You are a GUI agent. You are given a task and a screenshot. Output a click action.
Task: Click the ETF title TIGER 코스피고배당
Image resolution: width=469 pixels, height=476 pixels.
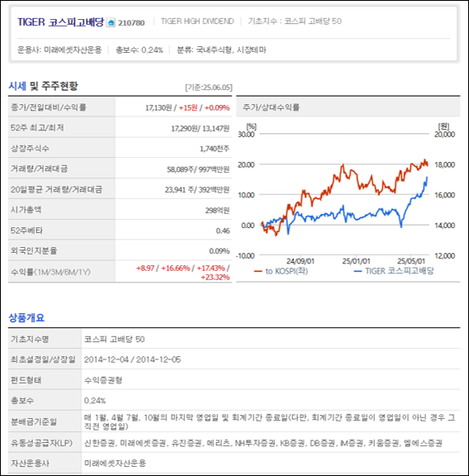[60, 22]
